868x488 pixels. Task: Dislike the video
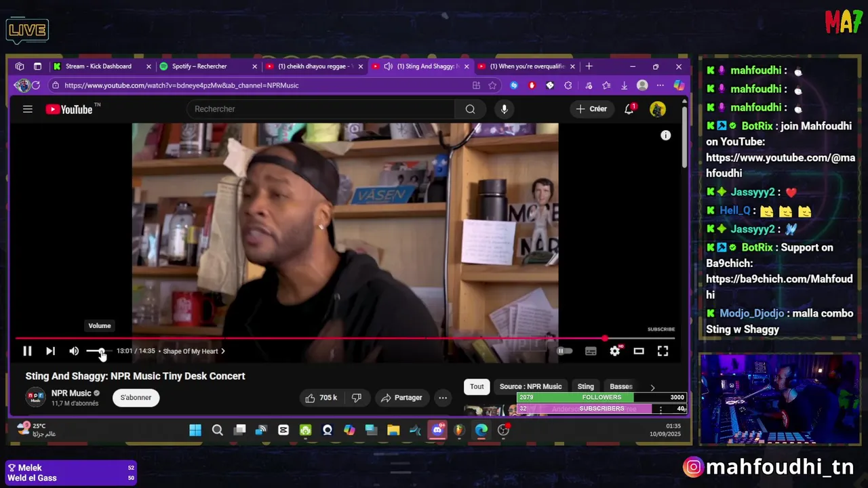[357, 398]
